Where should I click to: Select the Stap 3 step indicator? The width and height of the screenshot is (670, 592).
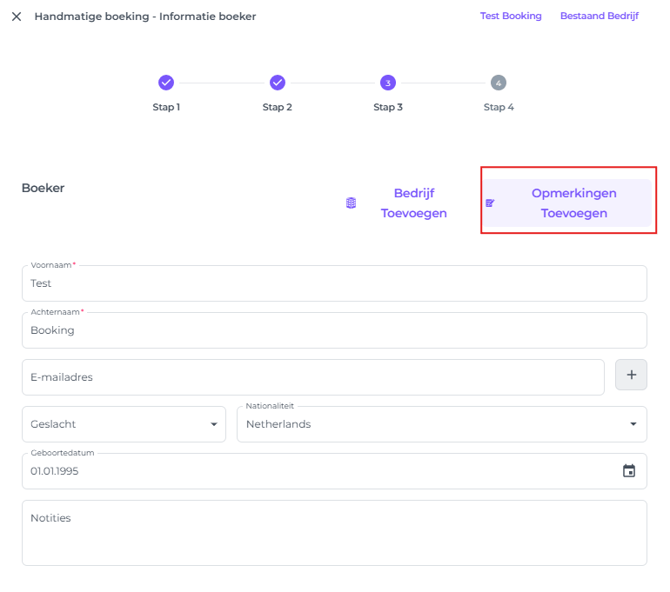388,83
